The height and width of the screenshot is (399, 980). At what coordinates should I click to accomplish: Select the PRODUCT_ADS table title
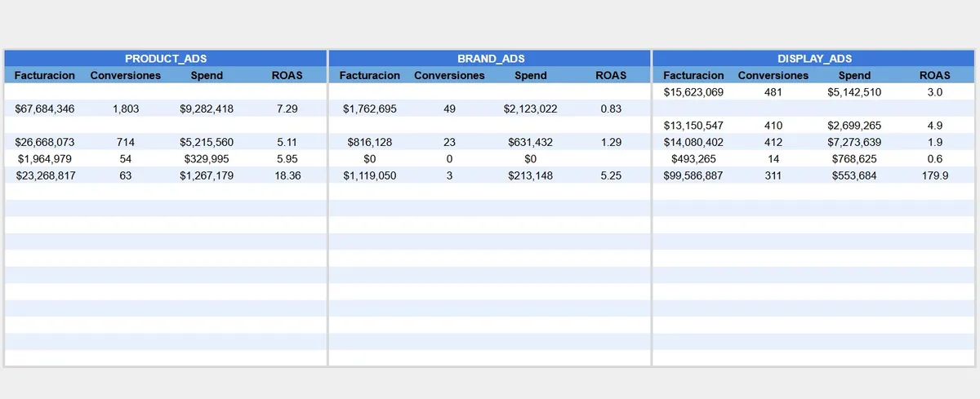(166, 59)
